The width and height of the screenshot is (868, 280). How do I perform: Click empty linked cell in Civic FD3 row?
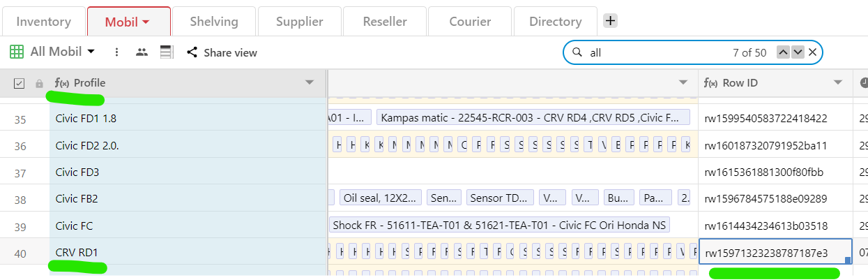(513, 172)
